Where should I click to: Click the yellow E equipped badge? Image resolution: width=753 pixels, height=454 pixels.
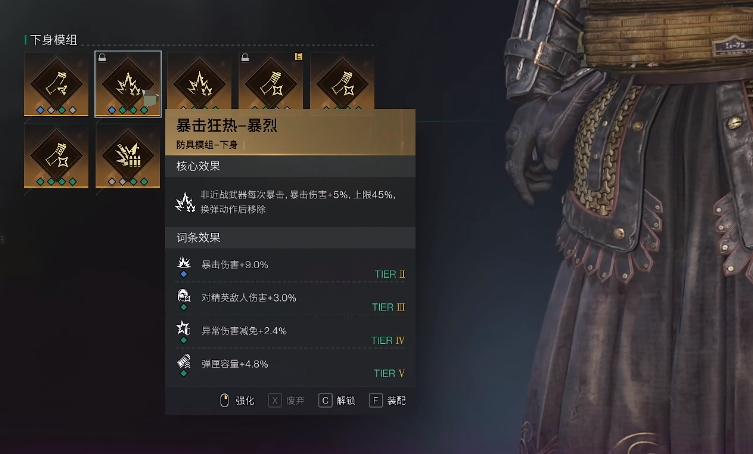(298, 57)
